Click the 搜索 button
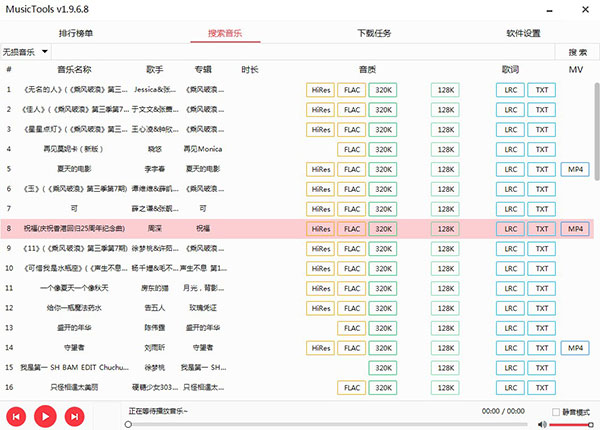The height and width of the screenshot is (430, 600). point(576,51)
